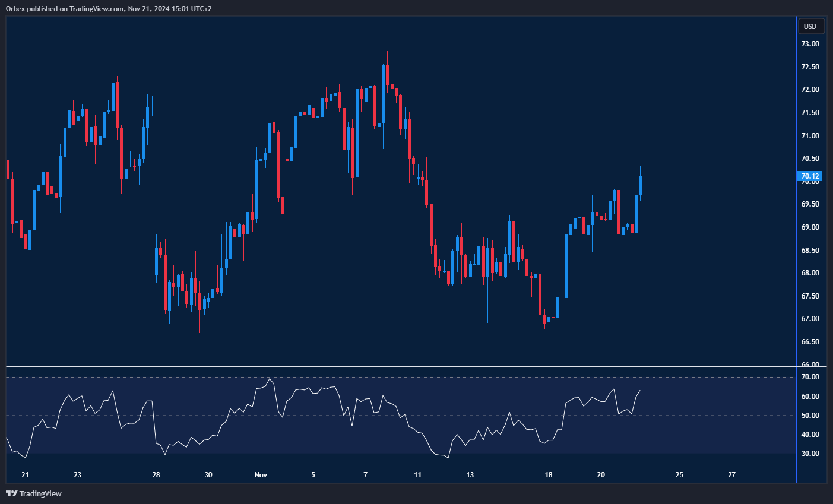Image resolution: width=833 pixels, height=504 pixels.
Task: Click the 72.00 price axis label
Action: click(810, 90)
